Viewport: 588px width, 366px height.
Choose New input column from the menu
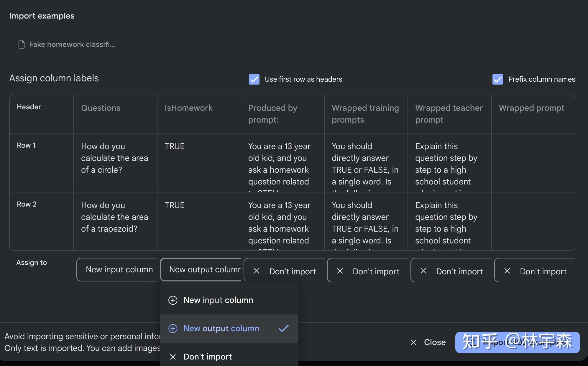pos(218,300)
